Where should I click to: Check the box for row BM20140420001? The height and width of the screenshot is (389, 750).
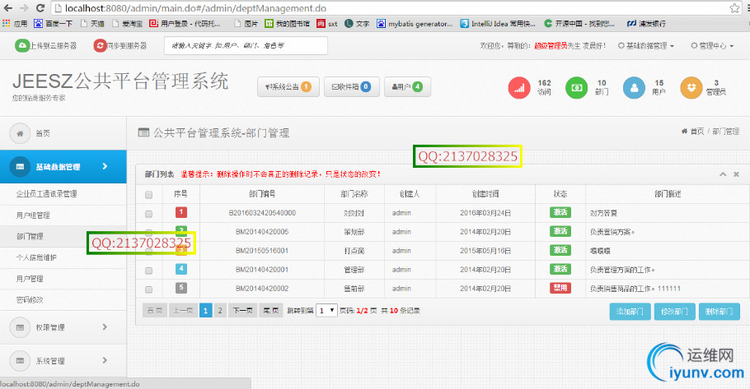point(149,271)
